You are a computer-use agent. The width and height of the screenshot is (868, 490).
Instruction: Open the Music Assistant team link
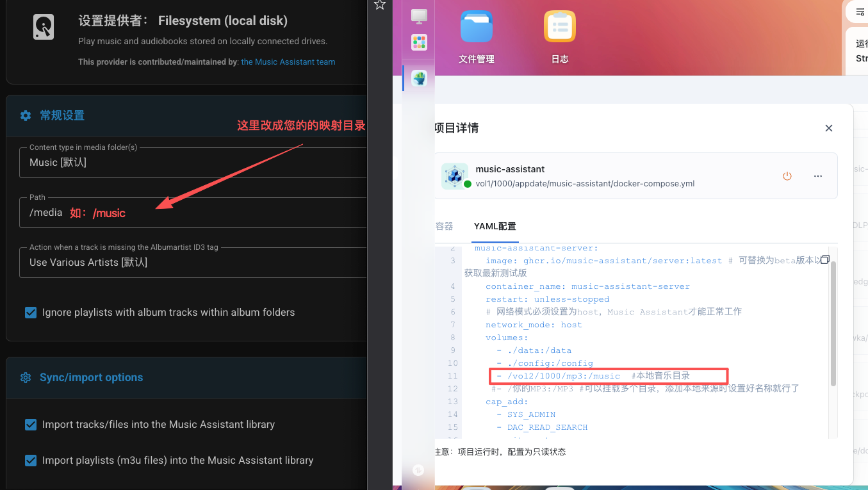pyautogui.click(x=288, y=61)
